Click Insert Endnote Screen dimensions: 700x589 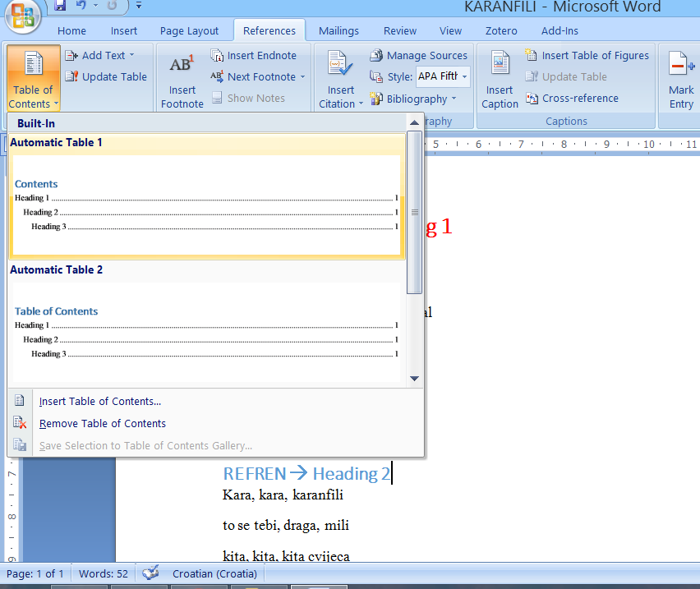tap(254, 55)
